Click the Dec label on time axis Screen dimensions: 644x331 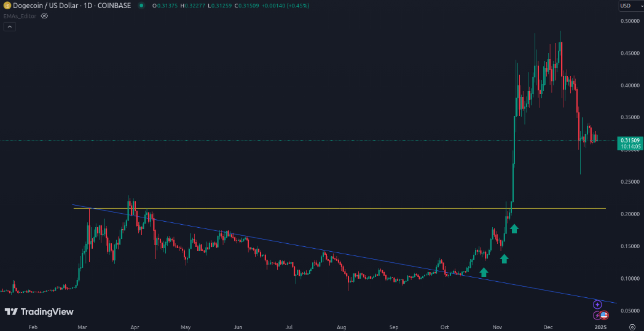548,327
